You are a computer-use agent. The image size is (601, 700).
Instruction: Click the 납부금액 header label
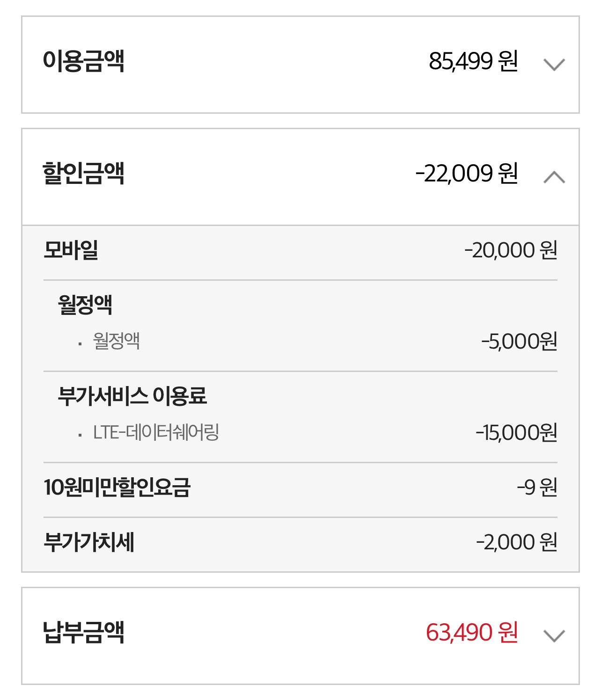point(83,632)
